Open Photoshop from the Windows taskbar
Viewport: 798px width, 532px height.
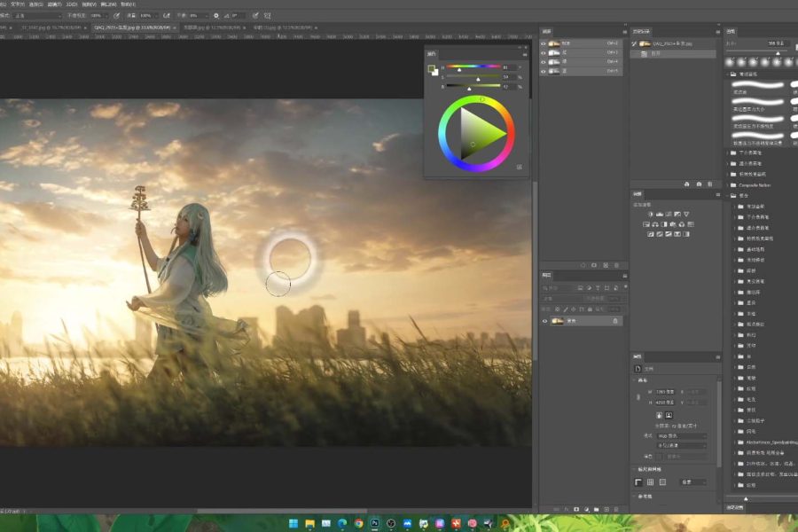coord(375,524)
